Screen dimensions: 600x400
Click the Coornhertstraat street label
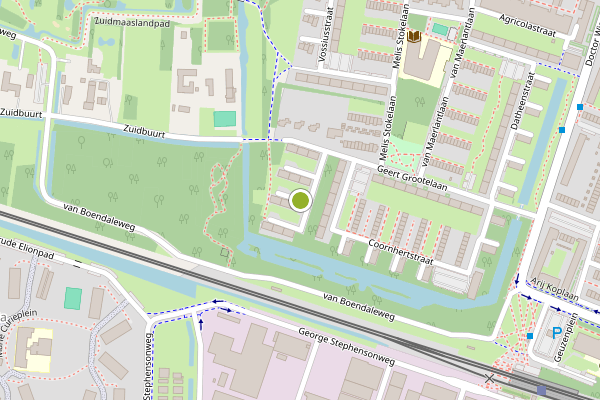401,252
